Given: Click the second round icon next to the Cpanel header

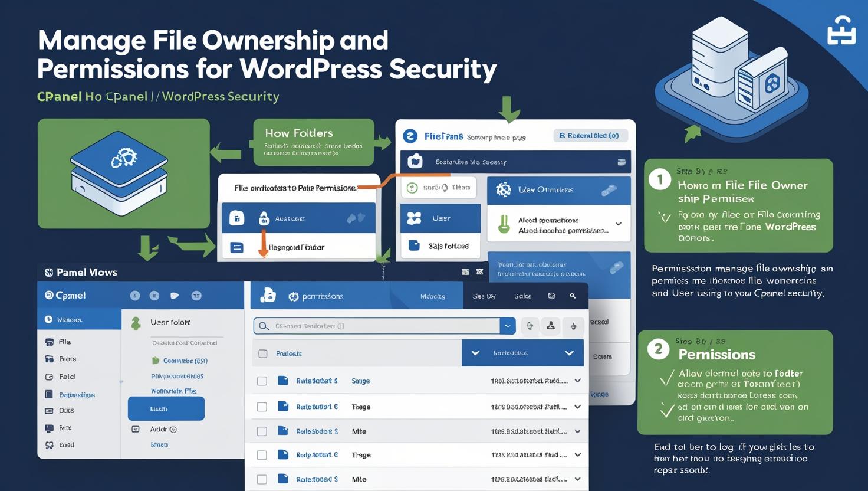Looking at the screenshot, I should click(154, 296).
